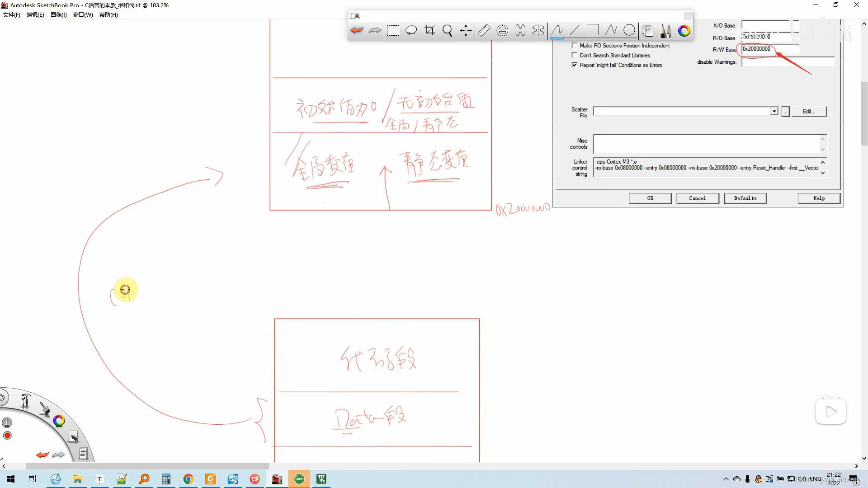868x488 pixels.
Task: Expand the Scatter File dropdown
Action: [x=774, y=111]
